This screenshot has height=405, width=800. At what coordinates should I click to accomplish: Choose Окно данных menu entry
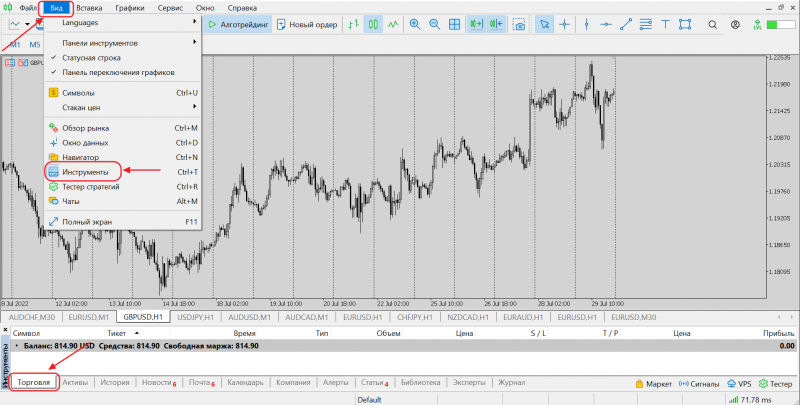point(123,143)
